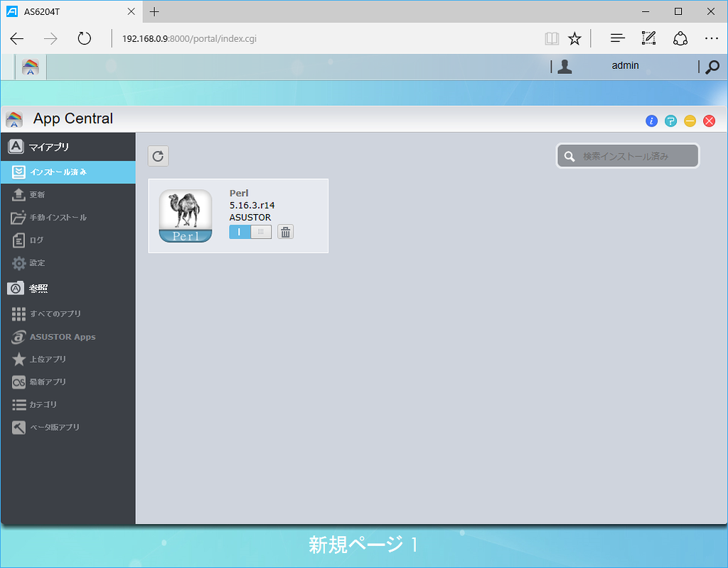Expand カテゴリ (Categories) in the sidebar

44,404
